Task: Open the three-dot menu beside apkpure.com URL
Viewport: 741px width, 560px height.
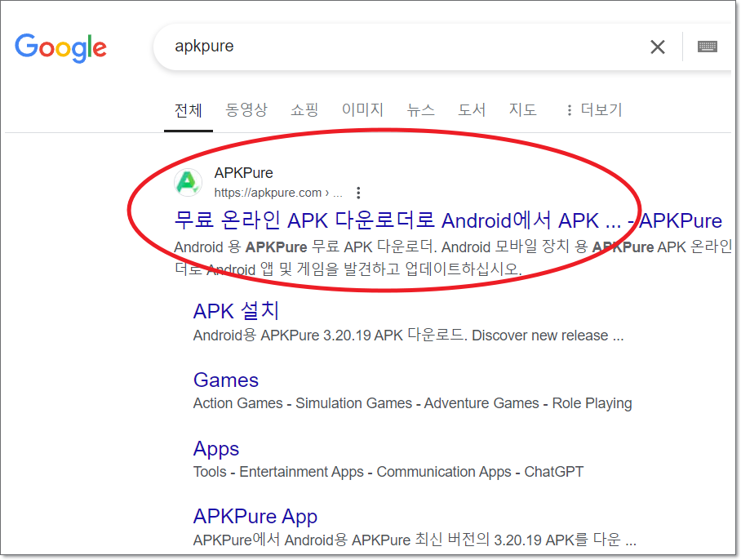Action: (x=358, y=193)
